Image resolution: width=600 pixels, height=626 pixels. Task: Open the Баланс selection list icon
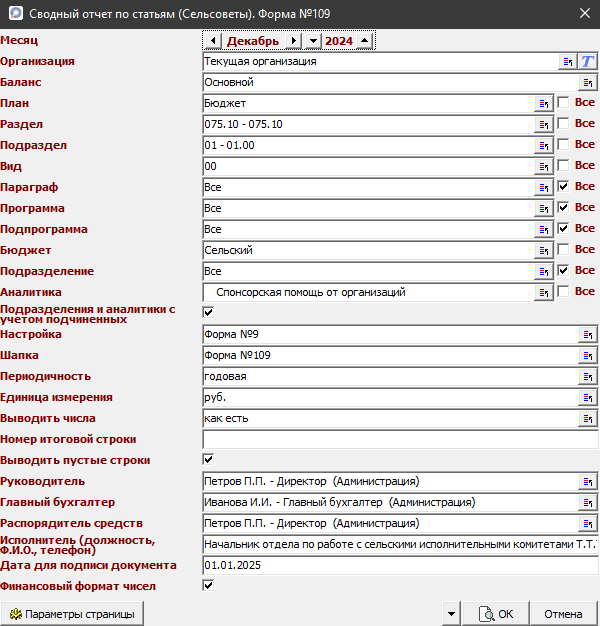588,82
